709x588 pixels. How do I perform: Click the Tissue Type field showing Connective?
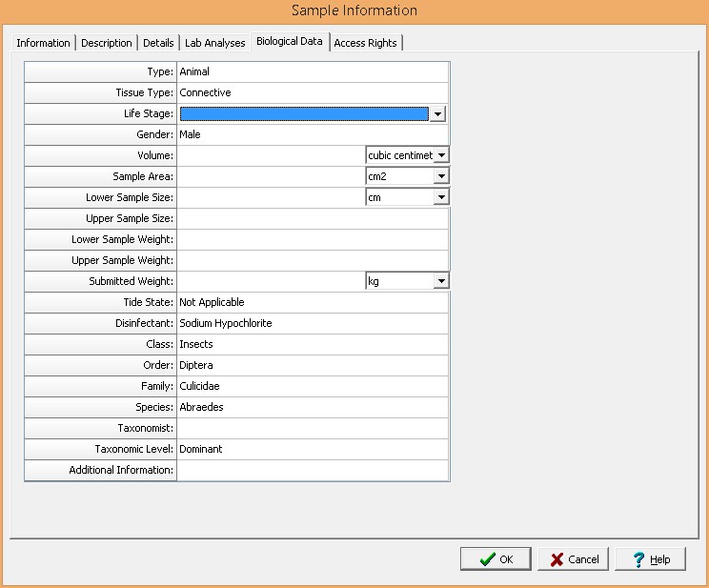coord(313,92)
